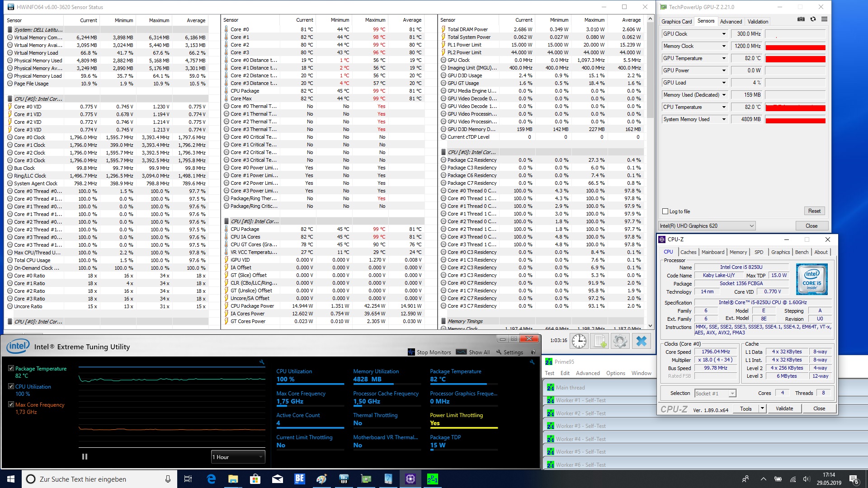Open the Prime95 Advanced menu
The width and height of the screenshot is (868, 488).
[588, 373]
